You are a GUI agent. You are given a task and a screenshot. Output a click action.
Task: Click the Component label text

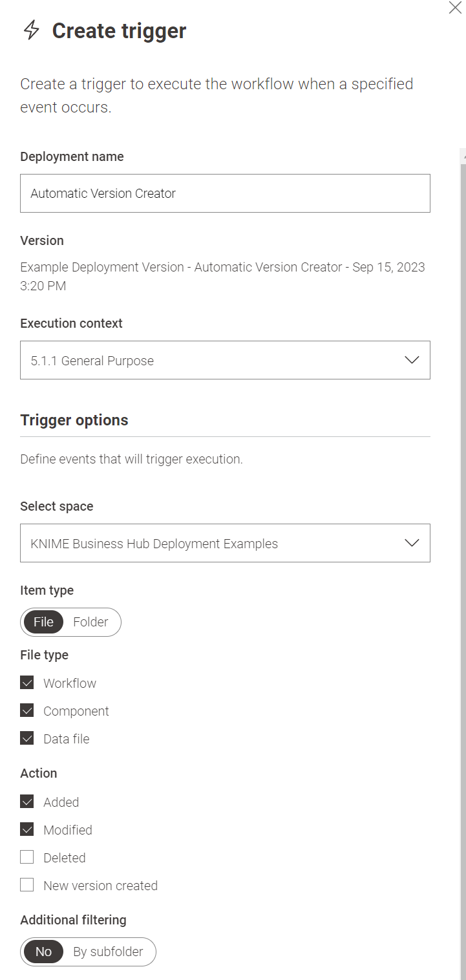tap(76, 711)
